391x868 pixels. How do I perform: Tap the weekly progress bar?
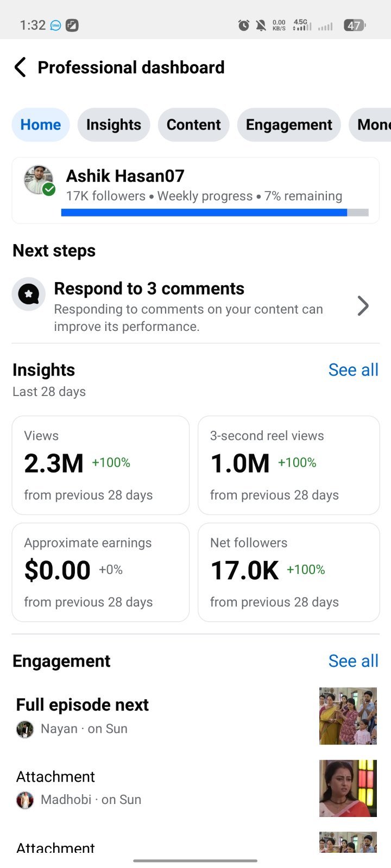(215, 213)
